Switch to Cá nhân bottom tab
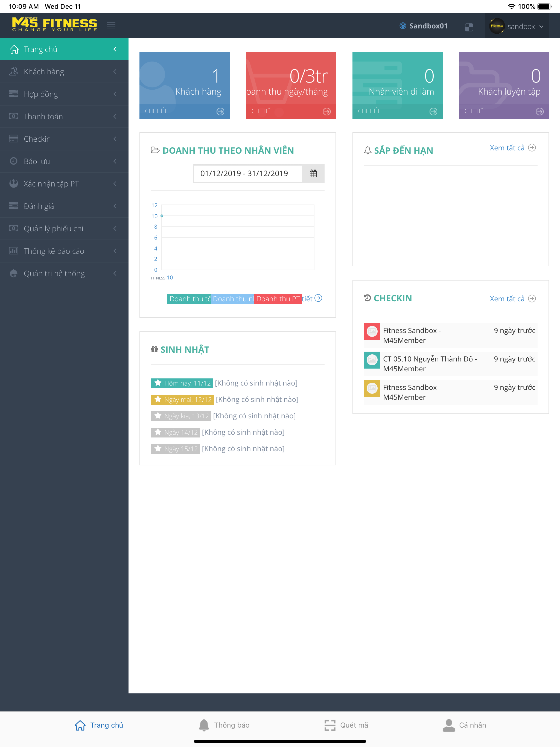 click(464, 725)
